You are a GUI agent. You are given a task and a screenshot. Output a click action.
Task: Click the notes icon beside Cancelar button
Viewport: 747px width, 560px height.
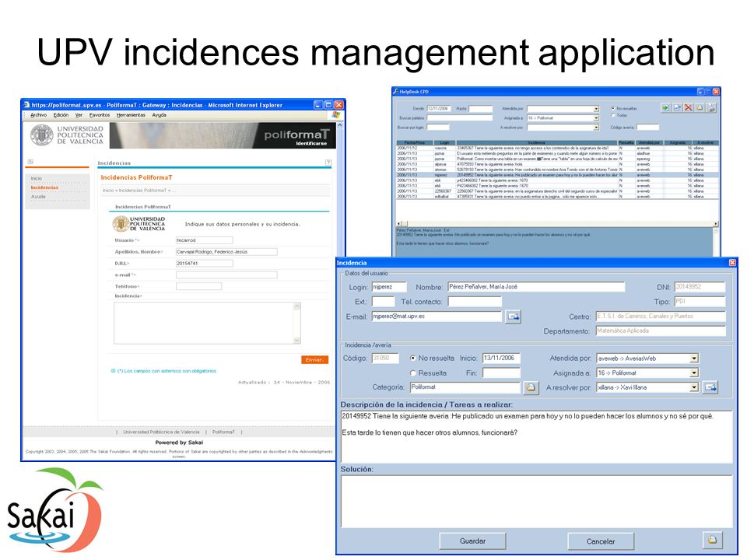click(x=712, y=540)
